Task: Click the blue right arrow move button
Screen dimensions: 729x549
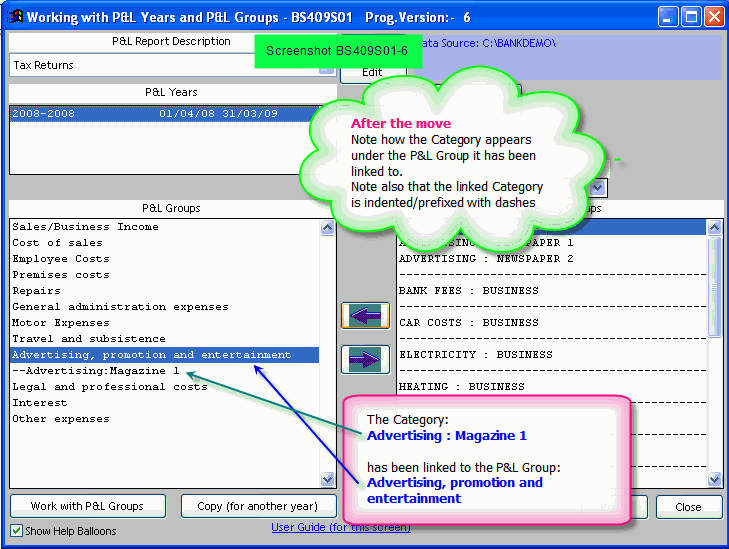Action: pos(365,359)
